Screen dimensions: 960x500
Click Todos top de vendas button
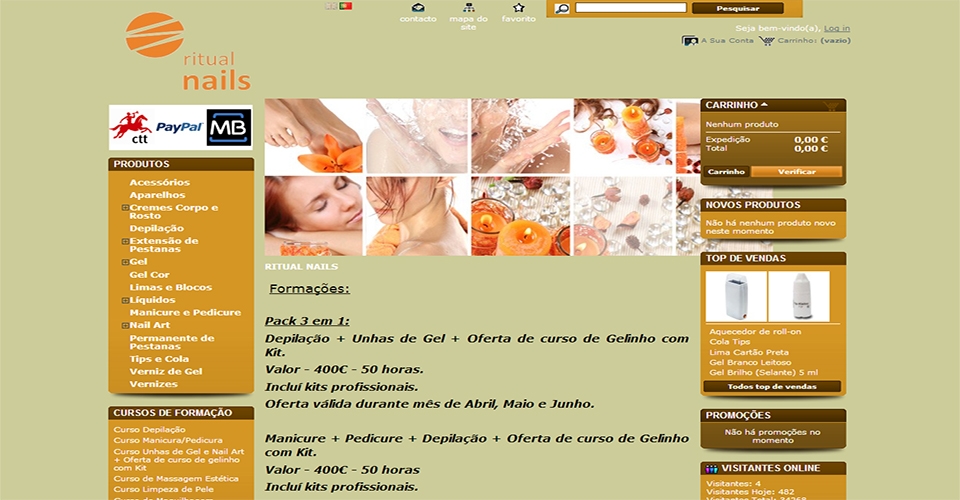(x=772, y=387)
